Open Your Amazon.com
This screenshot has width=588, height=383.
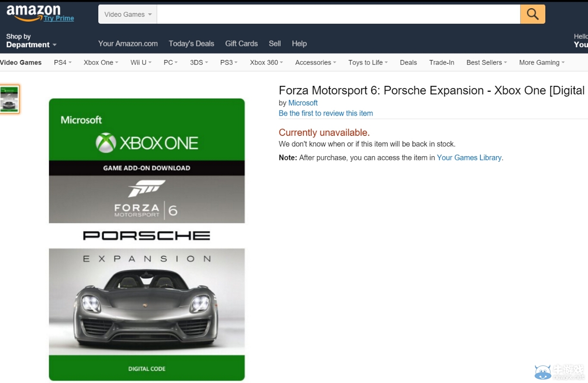click(x=128, y=44)
